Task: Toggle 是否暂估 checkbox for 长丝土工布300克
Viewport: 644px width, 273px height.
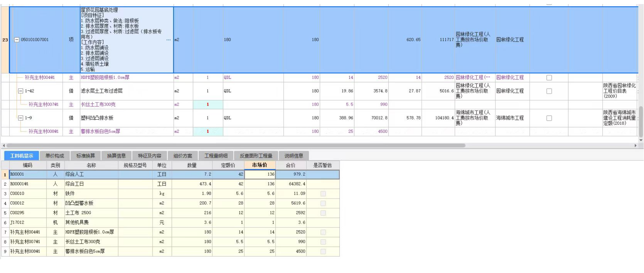Action: click(323, 242)
